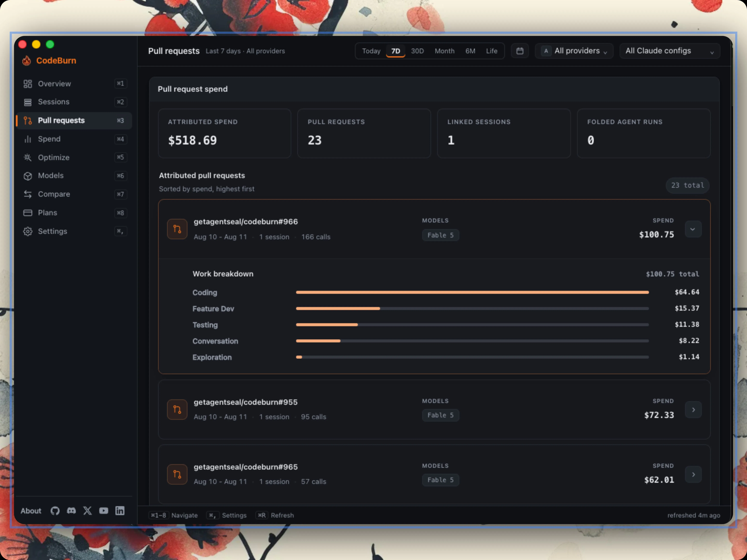
Task: Click the CodeBurn flame logo icon
Action: 27,61
